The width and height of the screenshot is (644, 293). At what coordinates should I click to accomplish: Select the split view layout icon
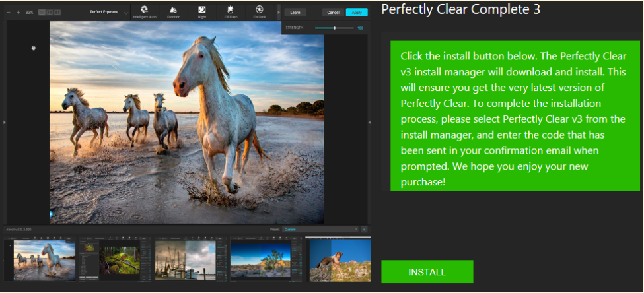tap(50, 13)
